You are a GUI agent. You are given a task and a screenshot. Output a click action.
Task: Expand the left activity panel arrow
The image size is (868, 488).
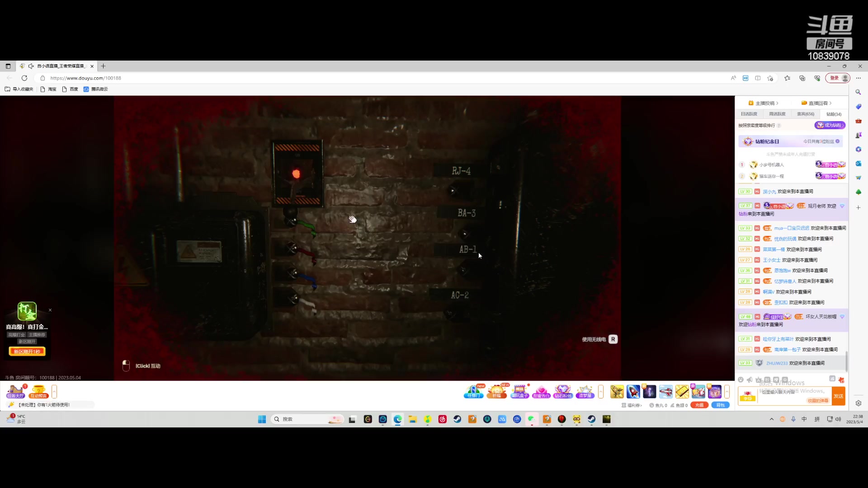(x=54, y=391)
